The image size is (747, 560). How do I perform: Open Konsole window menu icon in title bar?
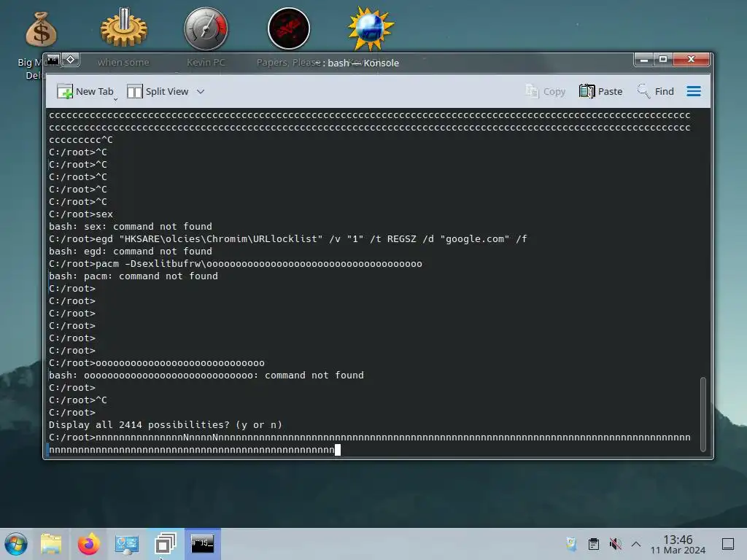click(53, 60)
